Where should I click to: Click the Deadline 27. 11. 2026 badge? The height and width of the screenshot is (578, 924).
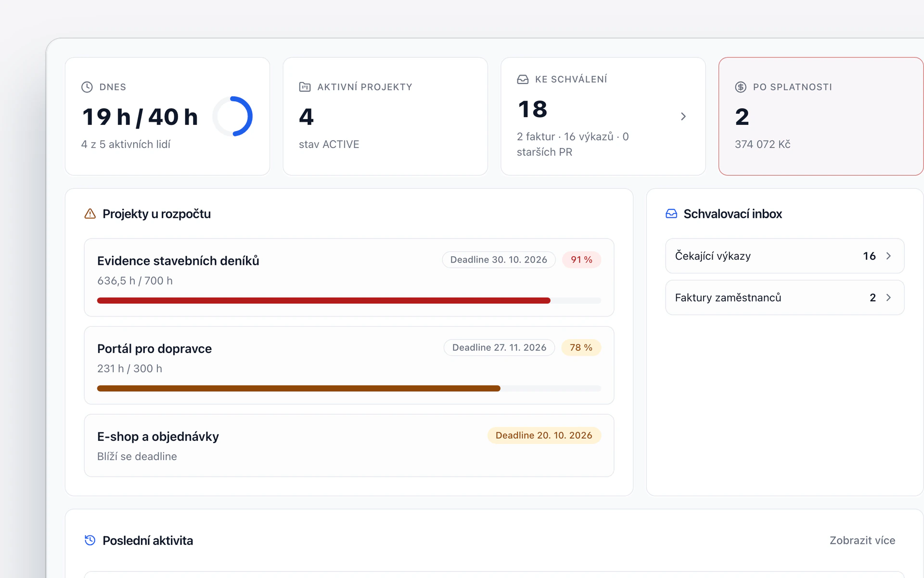[499, 347]
